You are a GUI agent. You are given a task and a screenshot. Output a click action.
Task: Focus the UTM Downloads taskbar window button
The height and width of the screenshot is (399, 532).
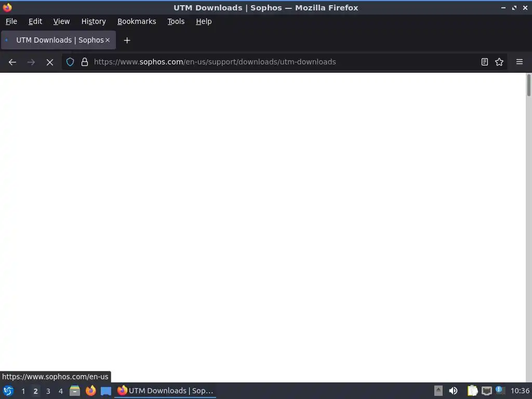tap(165, 391)
